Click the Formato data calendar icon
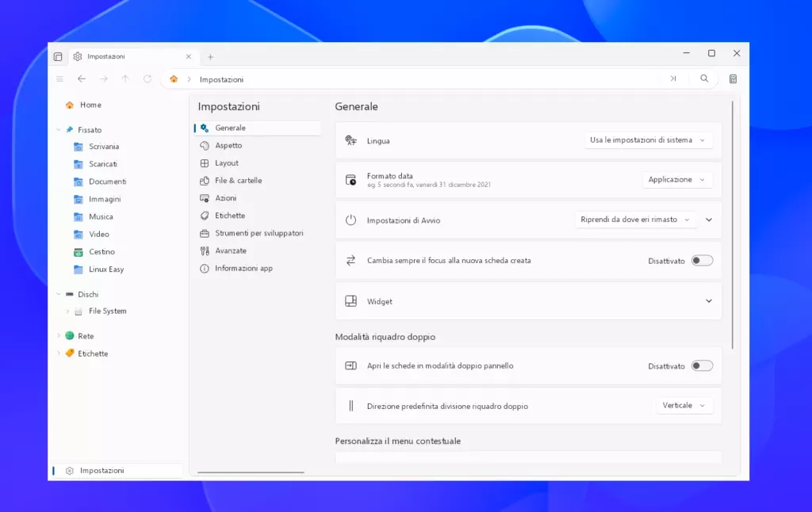812x512 pixels. (351, 180)
